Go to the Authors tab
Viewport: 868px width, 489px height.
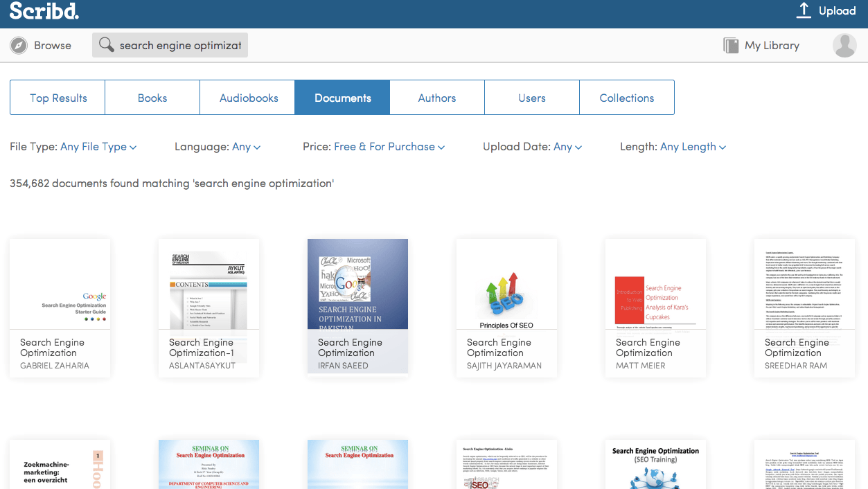pos(437,98)
